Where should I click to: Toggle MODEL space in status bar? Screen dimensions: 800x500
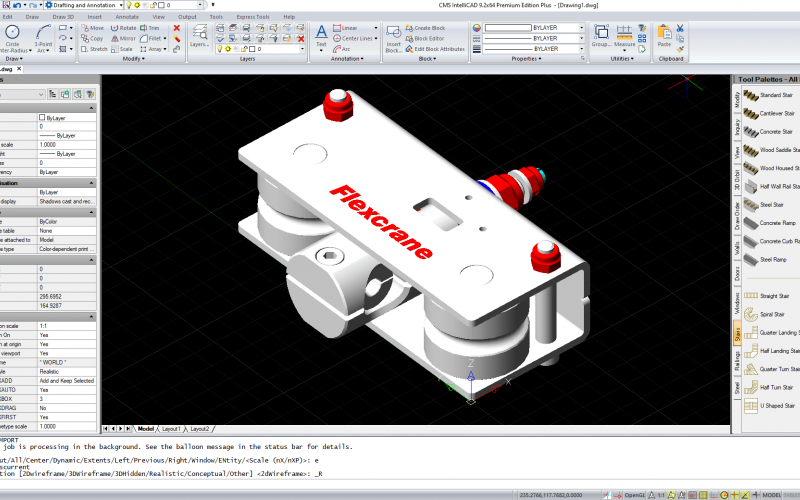click(771, 495)
